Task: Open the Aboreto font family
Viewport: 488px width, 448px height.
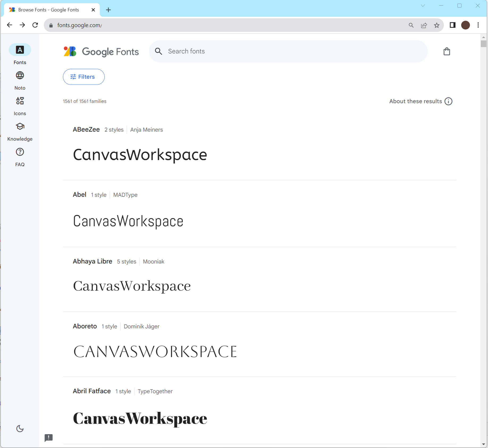Action: coord(85,326)
